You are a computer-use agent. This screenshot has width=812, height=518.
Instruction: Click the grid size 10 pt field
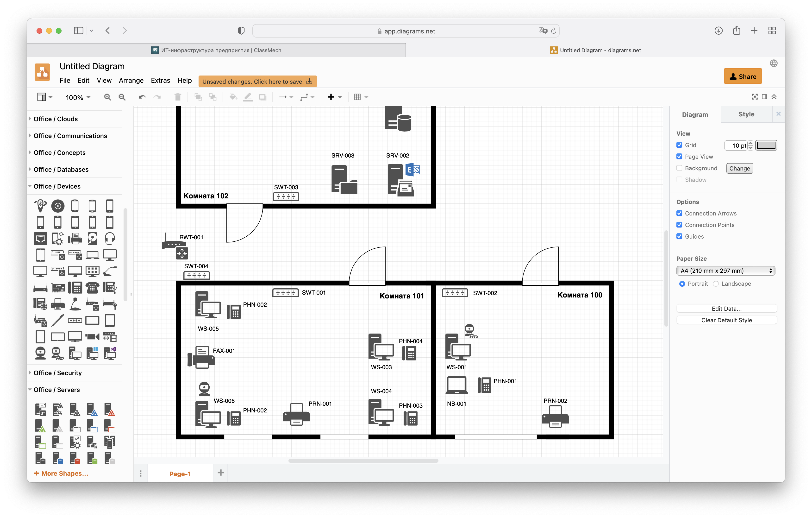click(x=736, y=145)
